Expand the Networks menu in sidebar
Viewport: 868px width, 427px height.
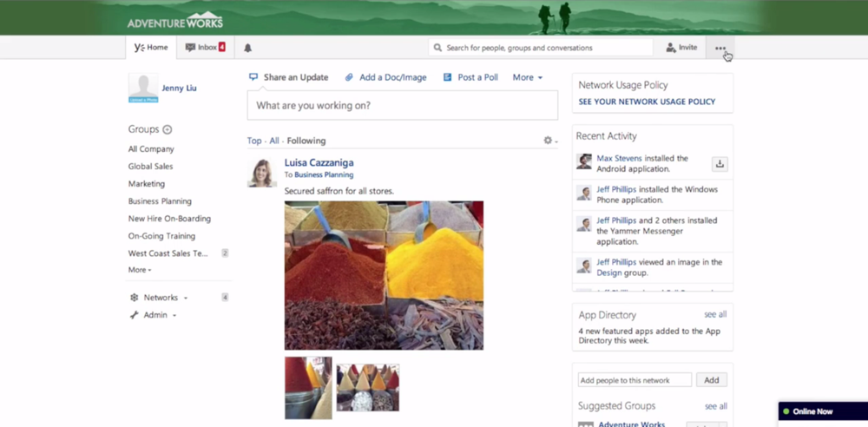point(160,298)
